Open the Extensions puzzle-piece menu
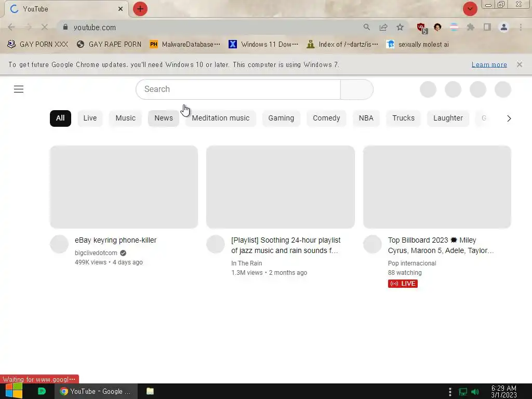The height and width of the screenshot is (399, 532). [471, 27]
